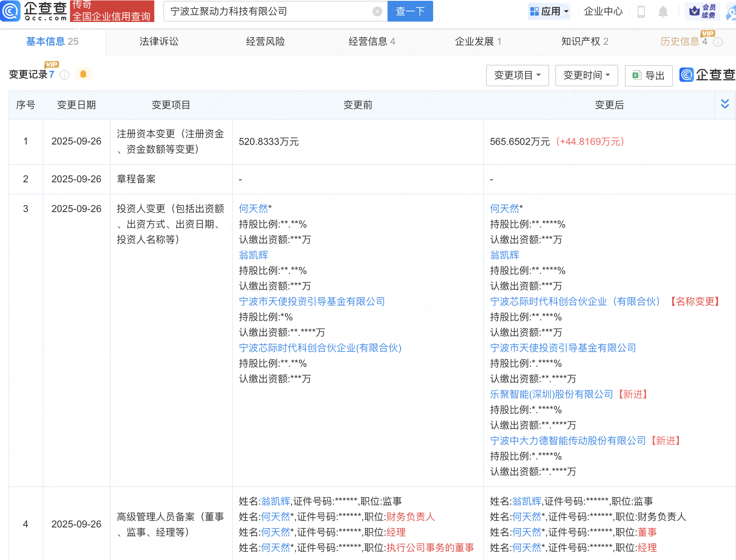736x560 pixels.
Task: Open the 经营风险 tab
Action: [265, 42]
